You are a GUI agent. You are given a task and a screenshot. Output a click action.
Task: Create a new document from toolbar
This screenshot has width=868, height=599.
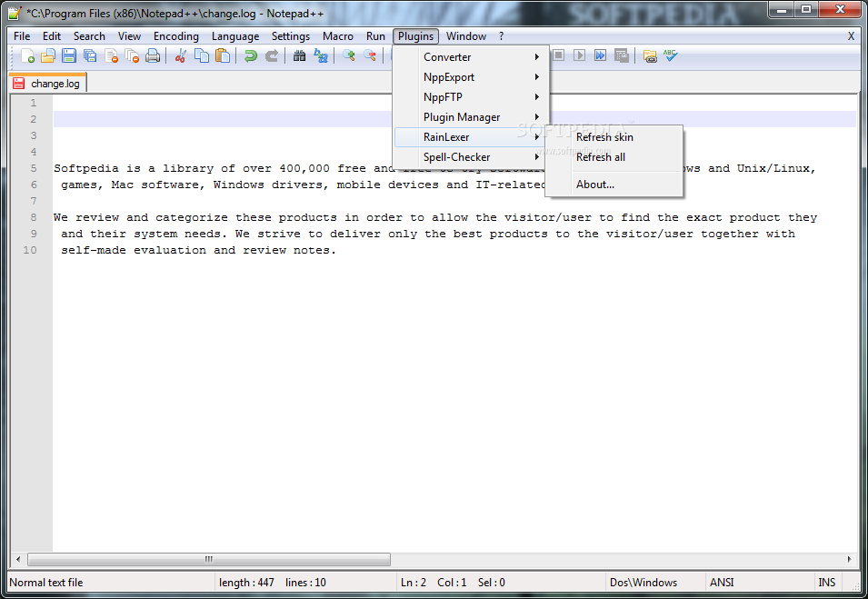click(x=27, y=56)
